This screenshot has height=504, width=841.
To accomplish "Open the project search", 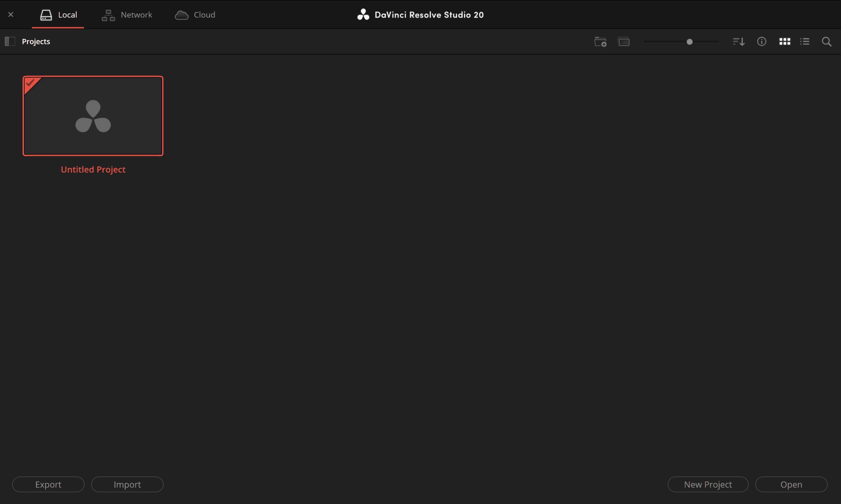I will (x=827, y=42).
